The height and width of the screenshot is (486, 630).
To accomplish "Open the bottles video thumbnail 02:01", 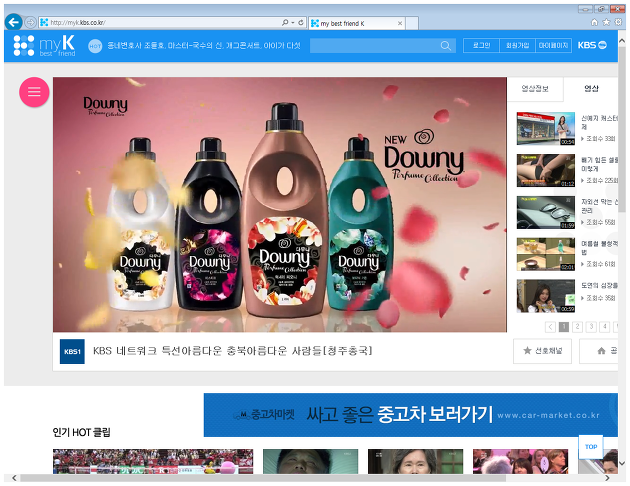I will 546,254.
